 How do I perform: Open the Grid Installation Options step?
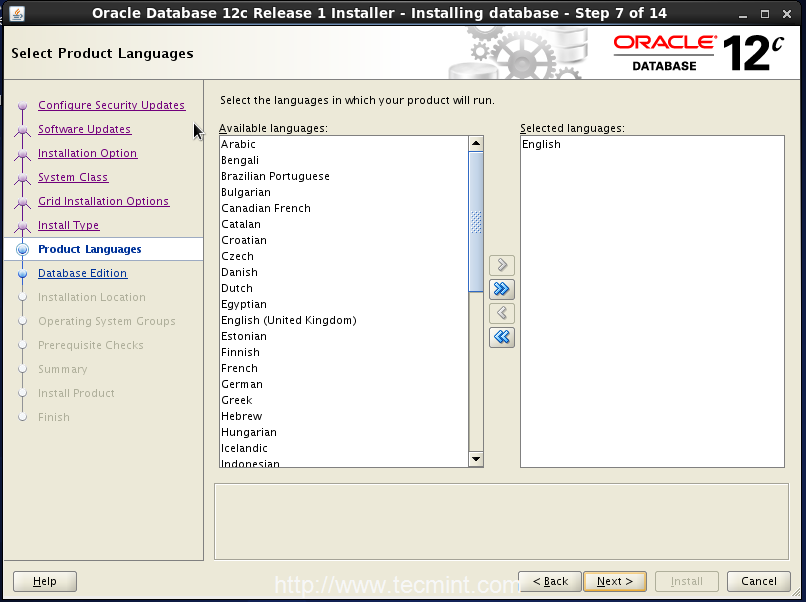click(104, 201)
